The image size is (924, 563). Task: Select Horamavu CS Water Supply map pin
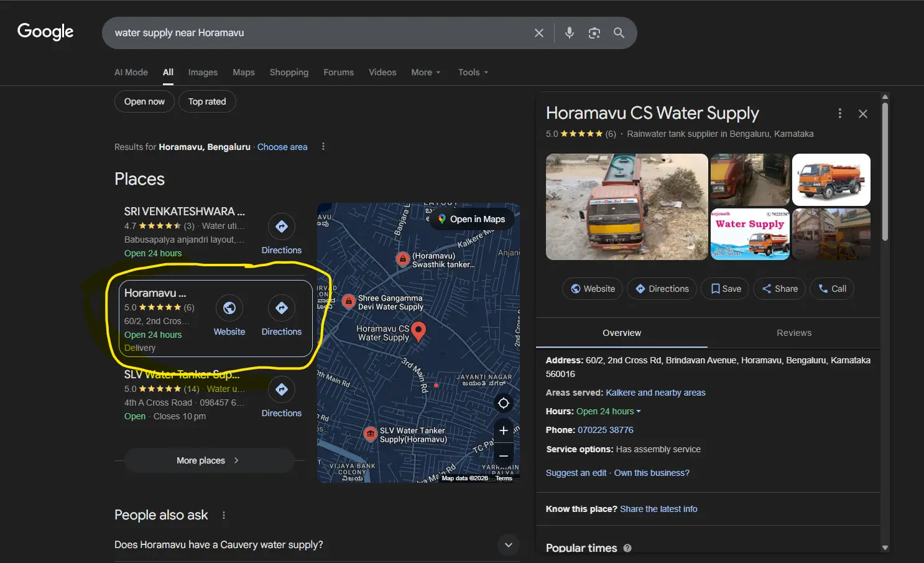pyautogui.click(x=419, y=331)
